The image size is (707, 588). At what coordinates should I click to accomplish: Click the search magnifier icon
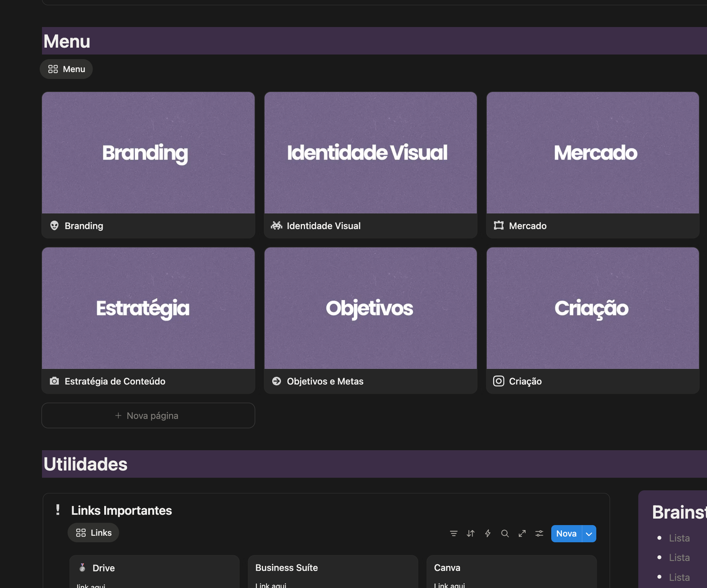click(505, 534)
